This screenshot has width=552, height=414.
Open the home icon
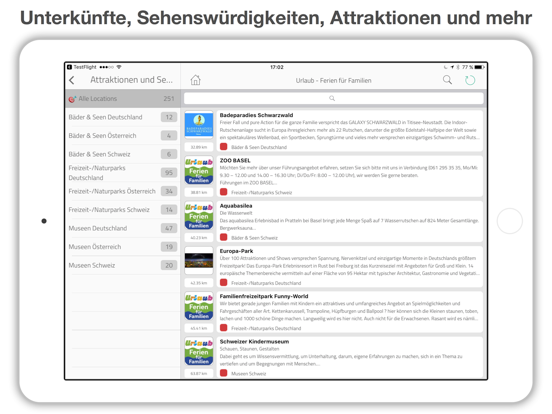(195, 80)
